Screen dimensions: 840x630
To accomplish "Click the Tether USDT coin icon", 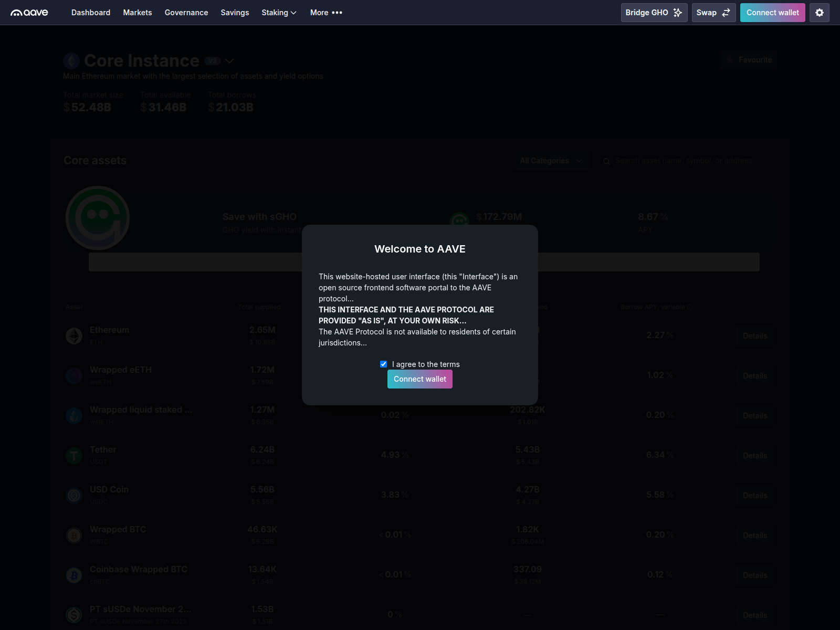I will [73, 455].
